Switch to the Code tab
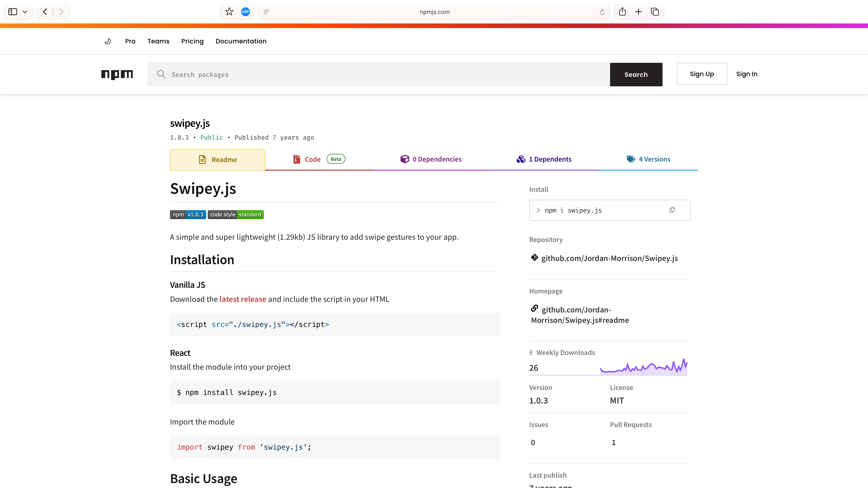The width and height of the screenshot is (868, 488). tap(319, 159)
